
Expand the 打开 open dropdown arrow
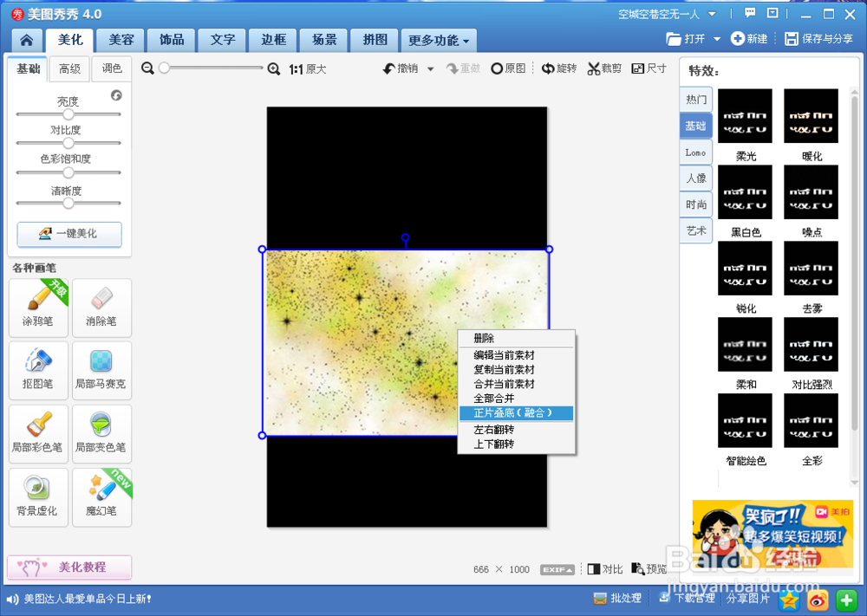point(717,39)
